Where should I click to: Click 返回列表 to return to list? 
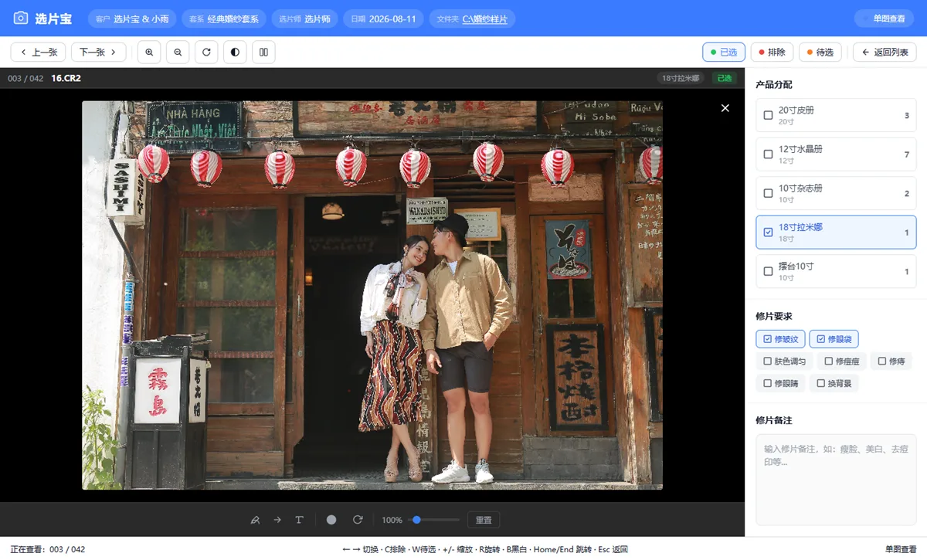885,53
